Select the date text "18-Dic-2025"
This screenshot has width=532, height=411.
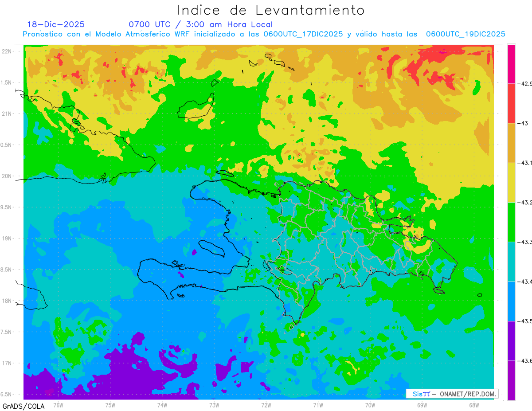56,24
